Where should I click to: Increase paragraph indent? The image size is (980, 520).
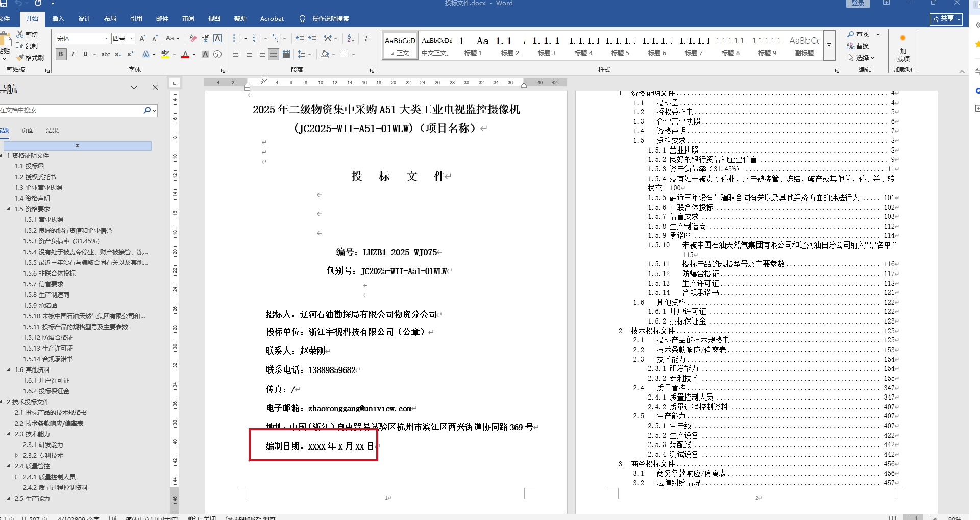tap(312, 38)
